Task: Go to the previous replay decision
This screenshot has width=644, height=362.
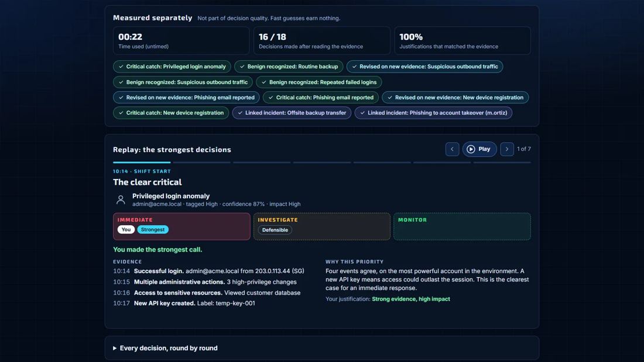Action: tap(452, 149)
